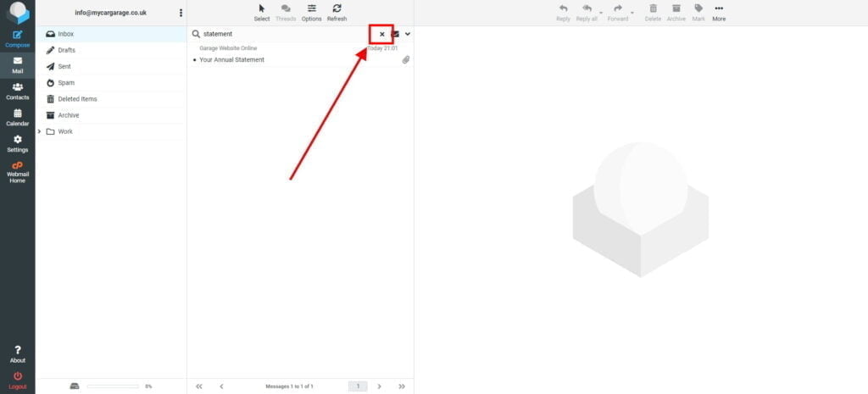Click sender Garage Website Online
This screenshot has width=868, height=394.
tap(228, 48)
